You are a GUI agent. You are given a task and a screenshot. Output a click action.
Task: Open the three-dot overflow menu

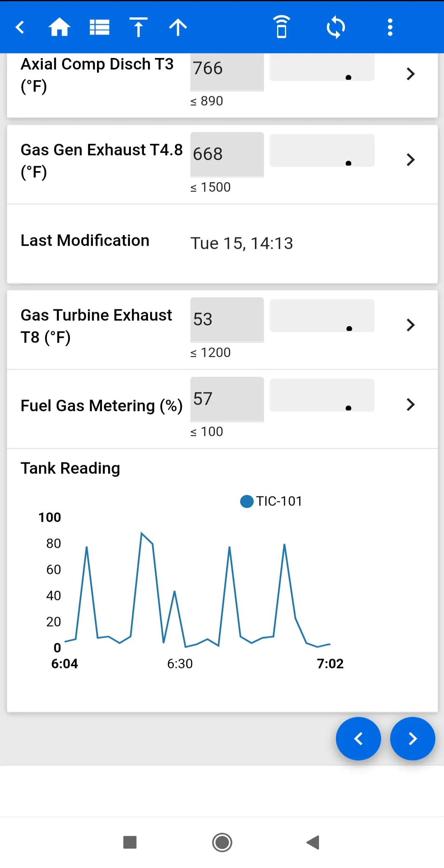[390, 28]
